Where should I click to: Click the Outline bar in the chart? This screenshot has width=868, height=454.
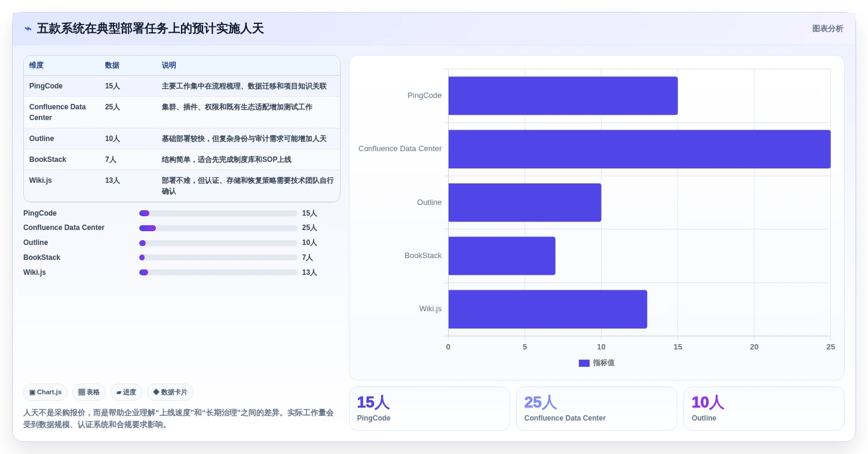point(525,203)
